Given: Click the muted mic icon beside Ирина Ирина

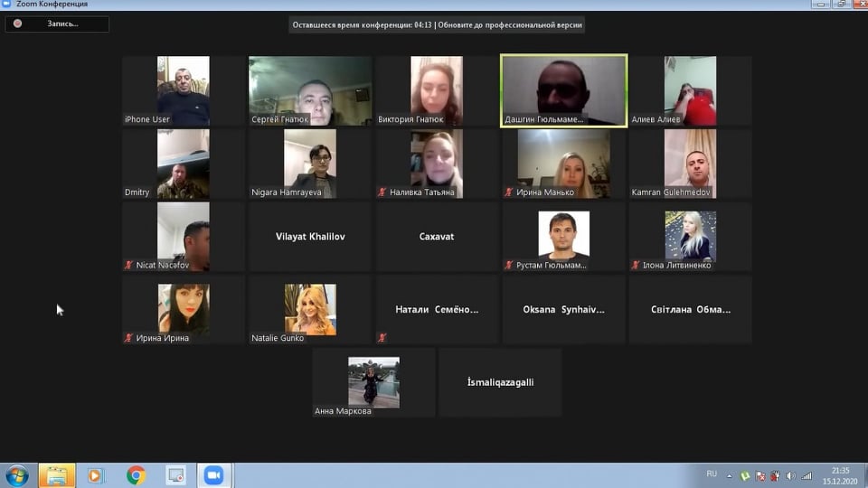Looking at the screenshot, I should point(129,338).
